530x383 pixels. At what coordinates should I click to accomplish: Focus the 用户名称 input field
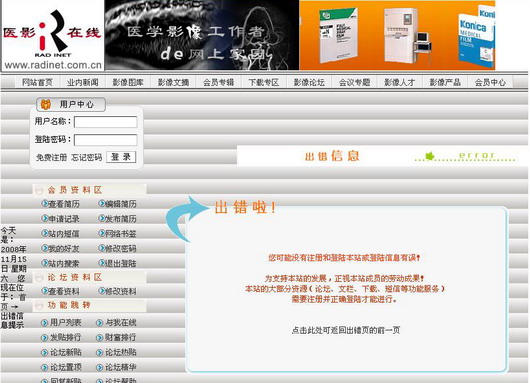click(x=106, y=122)
